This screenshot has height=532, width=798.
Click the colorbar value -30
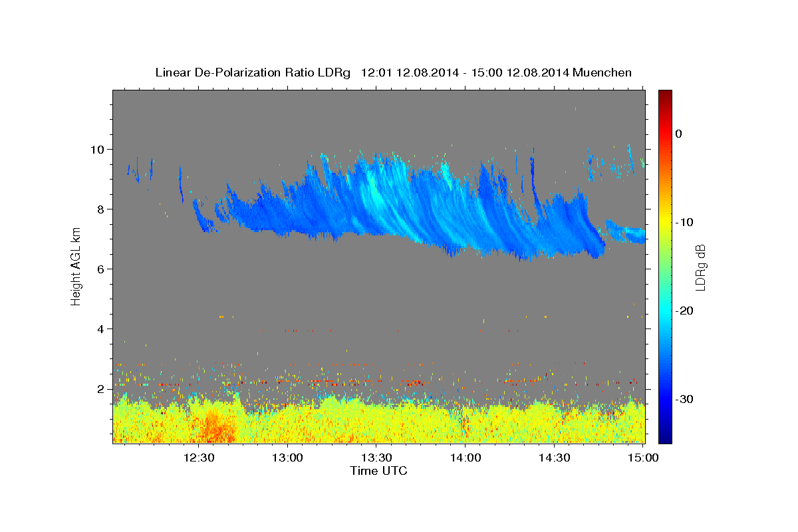pyautogui.click(x=684, y=399)
